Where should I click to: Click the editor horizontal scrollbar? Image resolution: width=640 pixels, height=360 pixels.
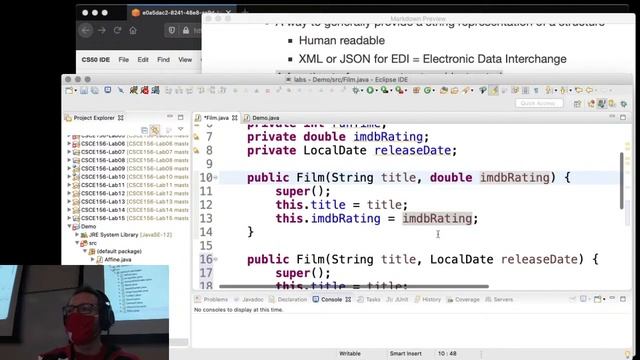click(353, 286)
